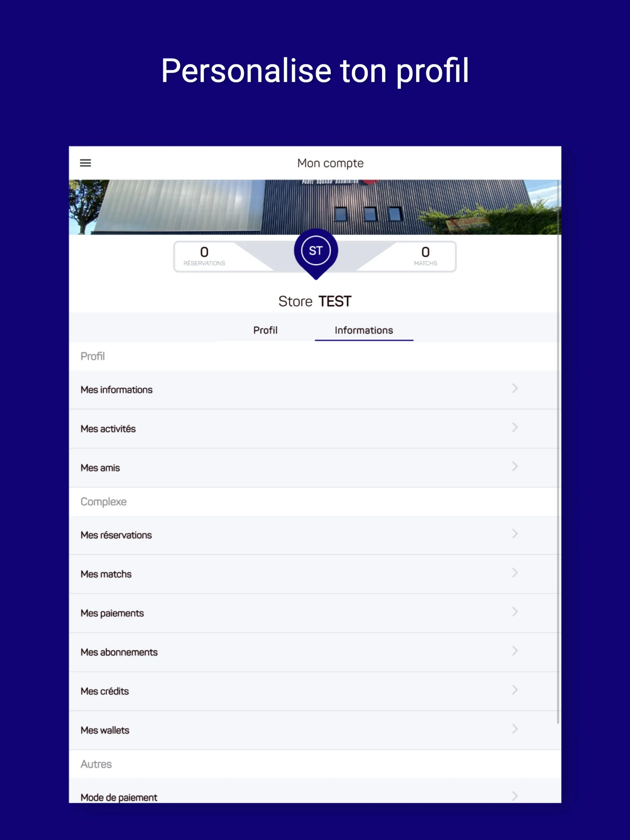The image size is (630, 840).
Task: Open the ST profile avatar icon
Action: [x=315, y=251]
